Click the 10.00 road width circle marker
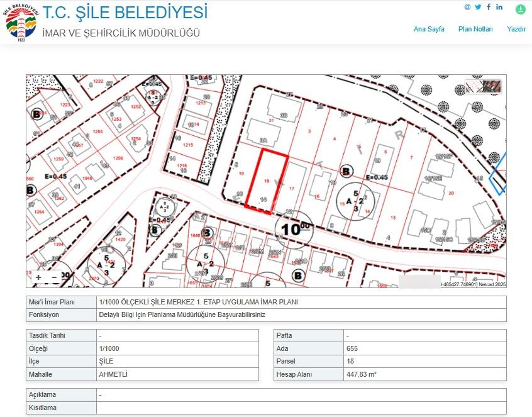This screenshot has height=417, width=532. [x=294, y=229]
